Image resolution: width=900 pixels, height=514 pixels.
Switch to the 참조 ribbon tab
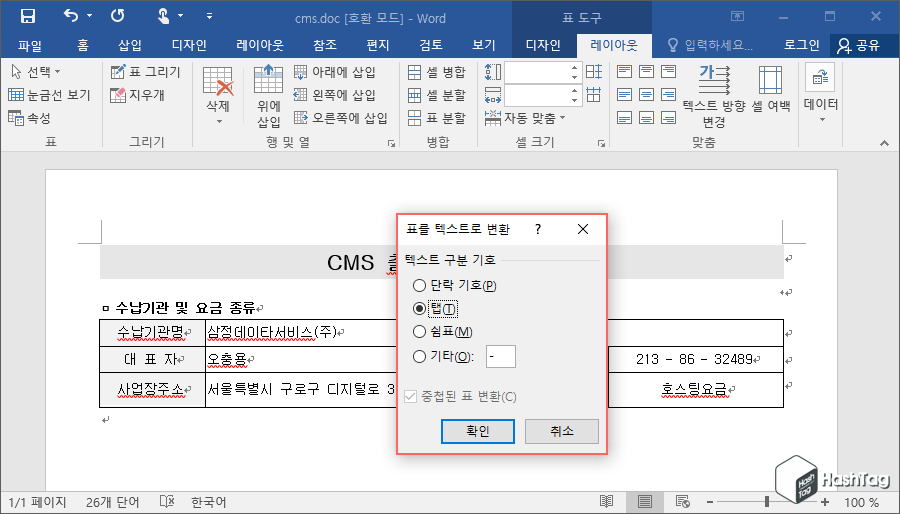325,45
